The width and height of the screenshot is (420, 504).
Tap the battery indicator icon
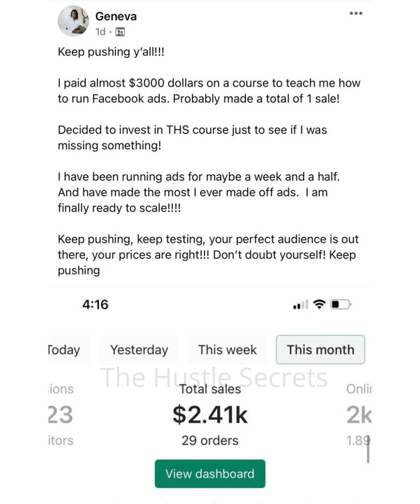pyautogui.click(x=341, y=304)
